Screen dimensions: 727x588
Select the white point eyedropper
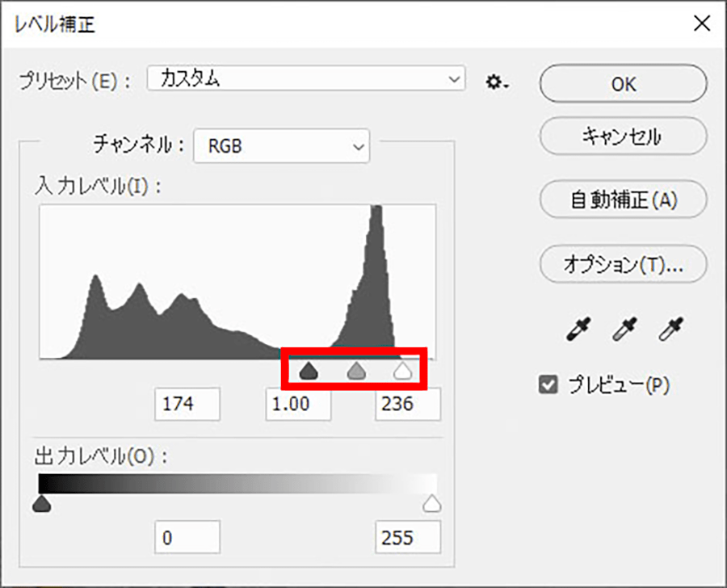[x=670, y=330]
